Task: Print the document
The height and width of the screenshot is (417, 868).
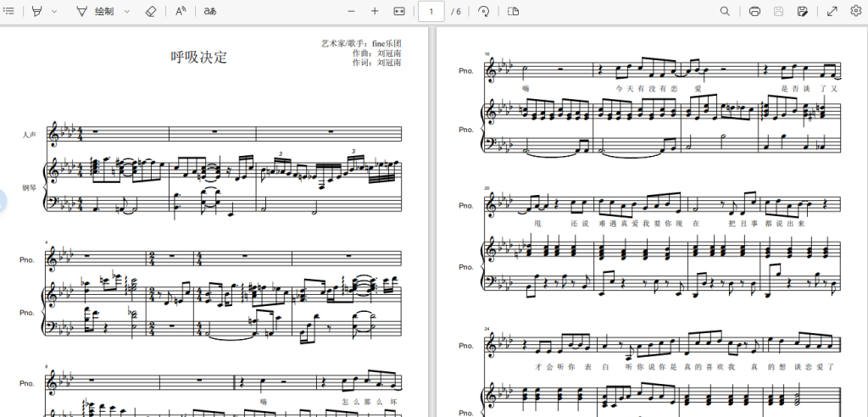Action: (754, 11)
